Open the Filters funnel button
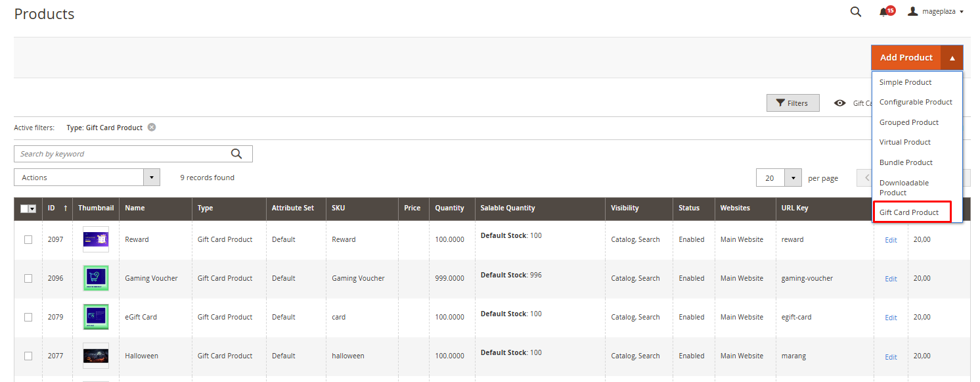The height and width of the screenshot is (382, 980). 792,103
